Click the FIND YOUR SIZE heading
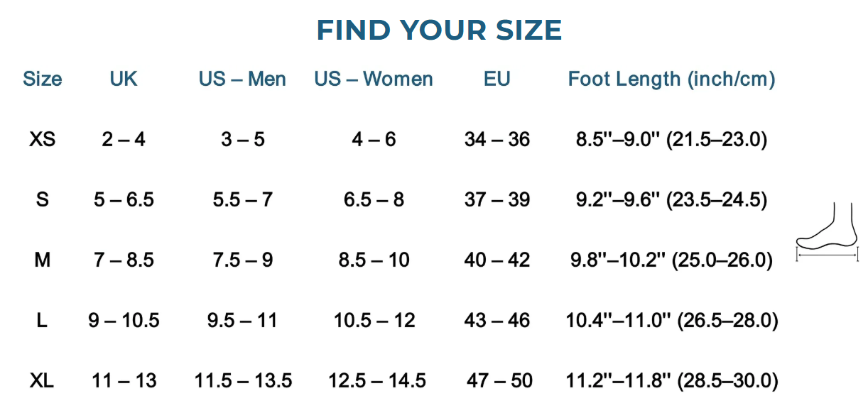 (439, 31)
